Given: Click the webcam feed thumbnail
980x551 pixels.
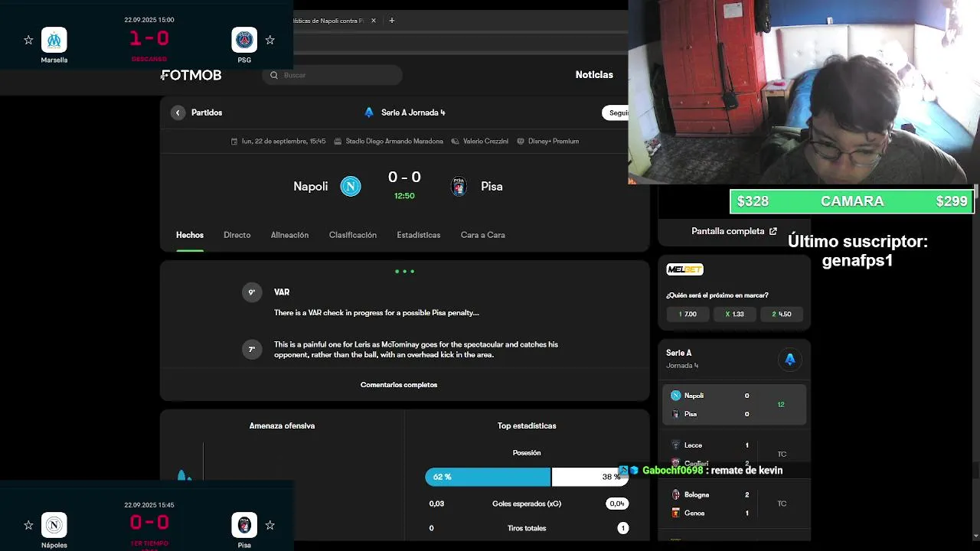Looking at the screenshot, I should pyautogui.click(x=804, y=92).
